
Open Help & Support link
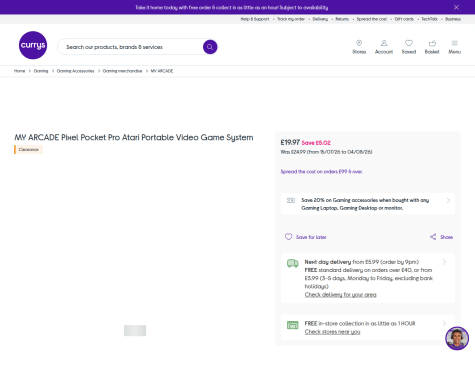pyautogui.click(x=255, y=19)
